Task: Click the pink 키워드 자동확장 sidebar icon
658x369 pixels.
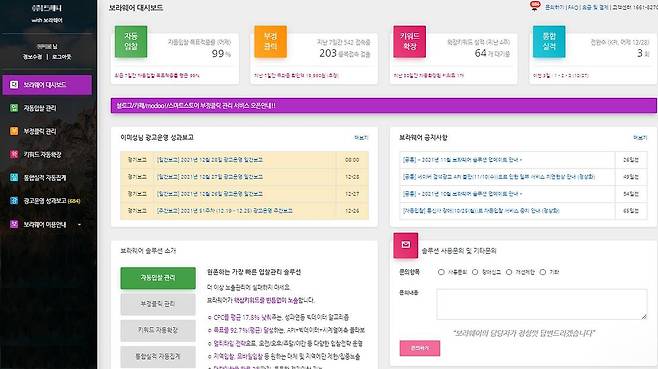Action: [14, 154]
